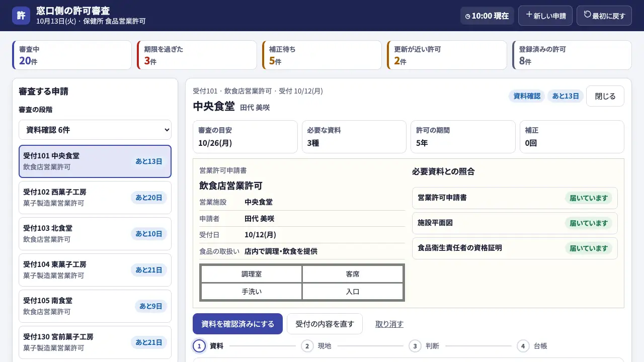
Task: Click the 必要な資料 3種 tile
Action: coord(354,137)
